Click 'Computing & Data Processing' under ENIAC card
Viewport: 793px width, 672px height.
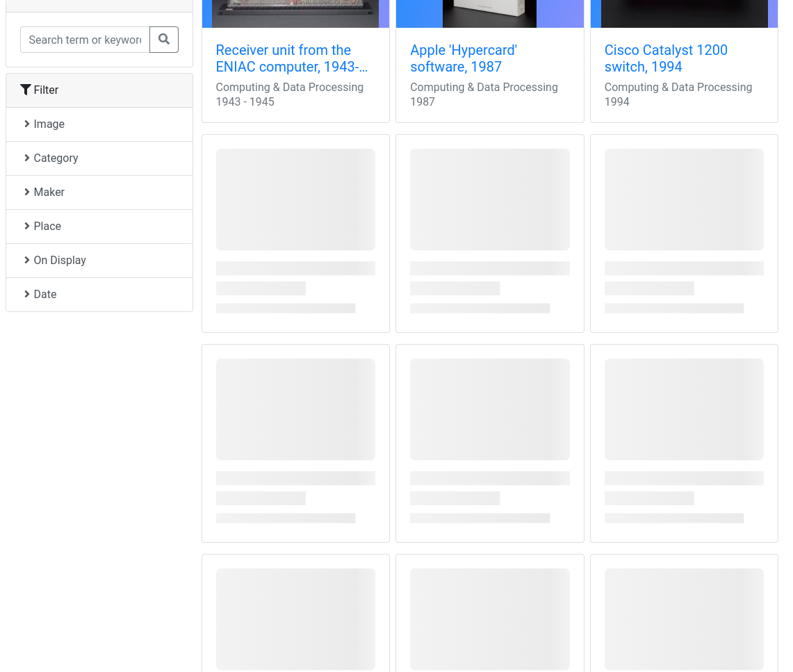point(289,87)
